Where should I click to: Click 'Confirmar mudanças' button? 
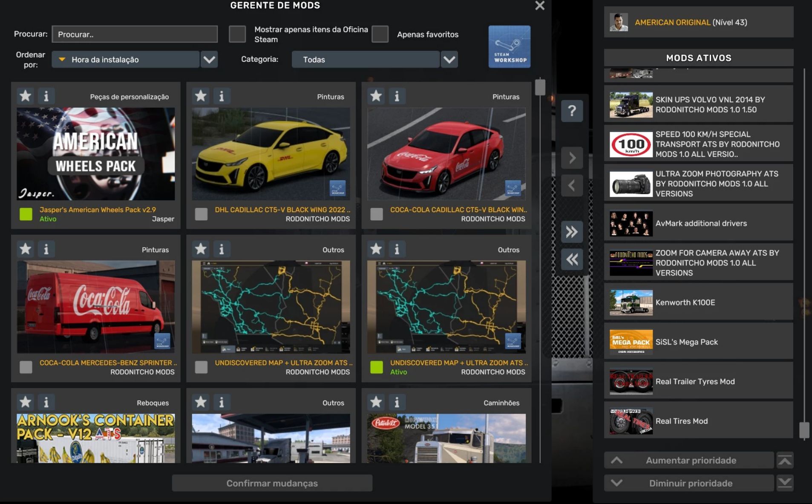tap(272, 483)
